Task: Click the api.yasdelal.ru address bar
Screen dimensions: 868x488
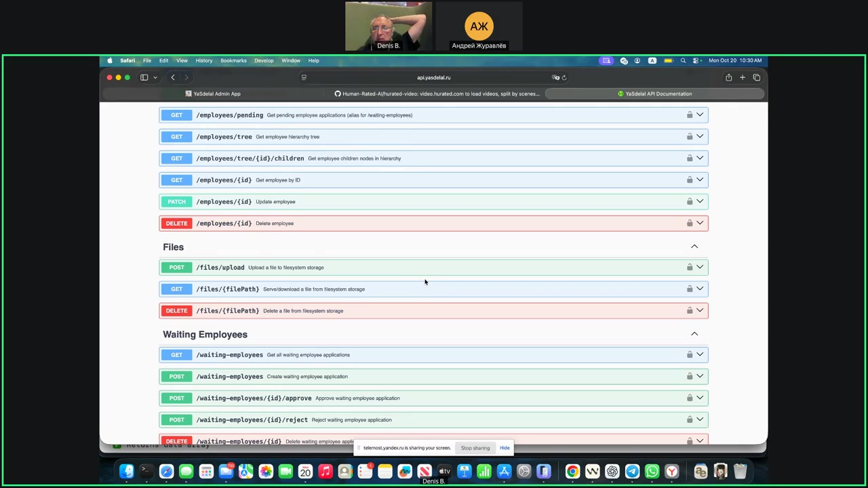Action: point(433,77)
